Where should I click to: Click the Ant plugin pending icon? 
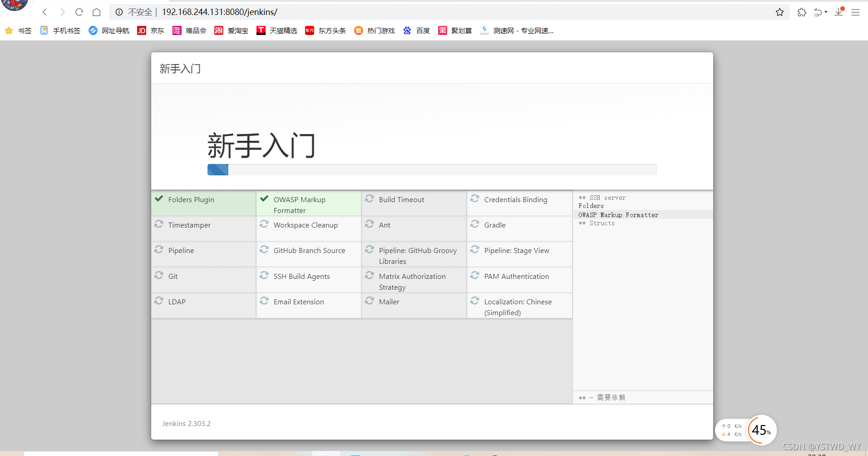[x=370, y=224]
